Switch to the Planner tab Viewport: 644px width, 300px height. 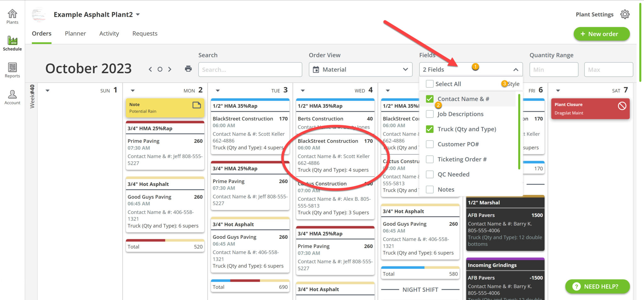[75, 34]
